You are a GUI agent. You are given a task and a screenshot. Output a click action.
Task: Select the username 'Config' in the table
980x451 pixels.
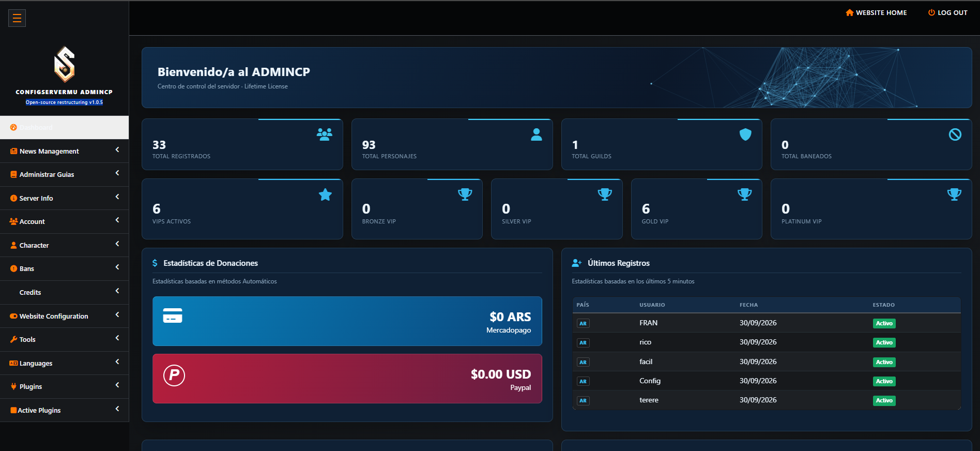[650, 381]
